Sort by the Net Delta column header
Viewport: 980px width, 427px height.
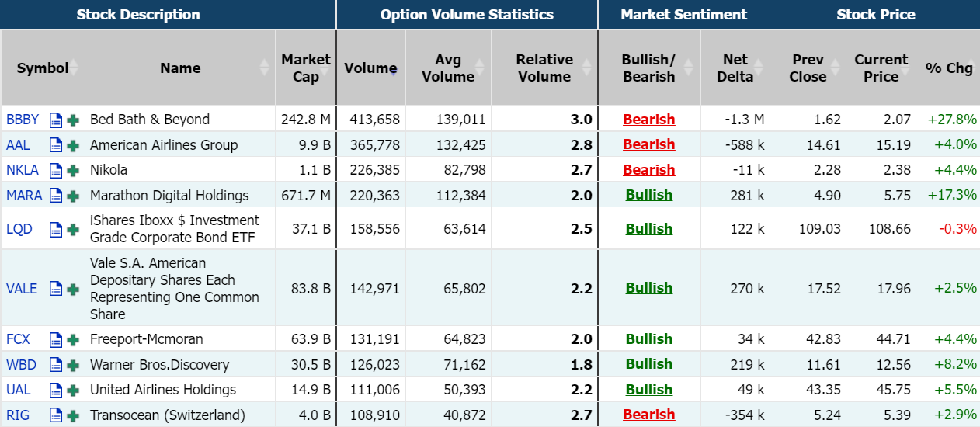tap(735, 68)
